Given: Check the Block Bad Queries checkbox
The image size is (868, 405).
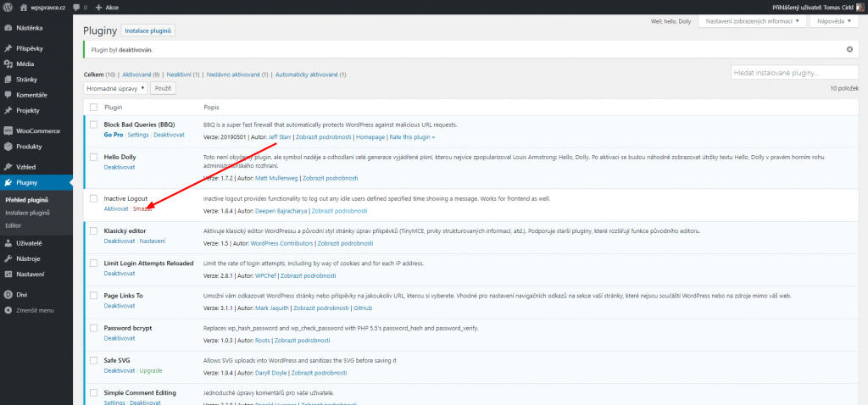Looking at the screenshot, I should [x=93, y=125].
